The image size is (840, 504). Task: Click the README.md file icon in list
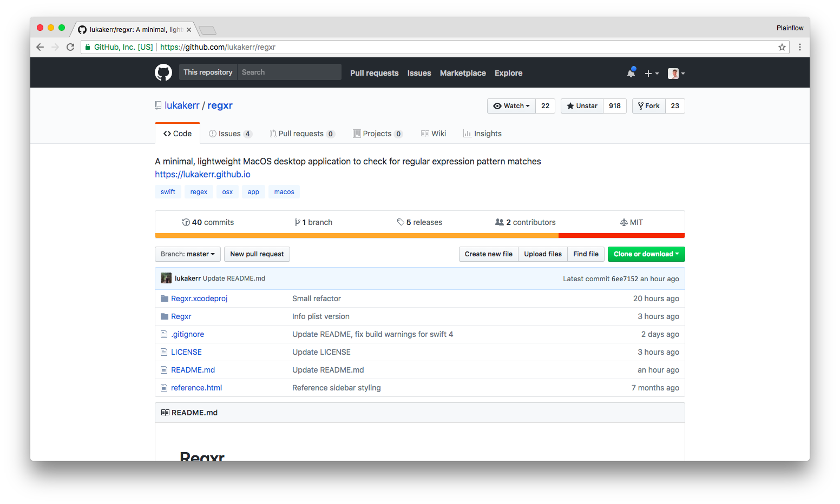(x=164, y=370)
